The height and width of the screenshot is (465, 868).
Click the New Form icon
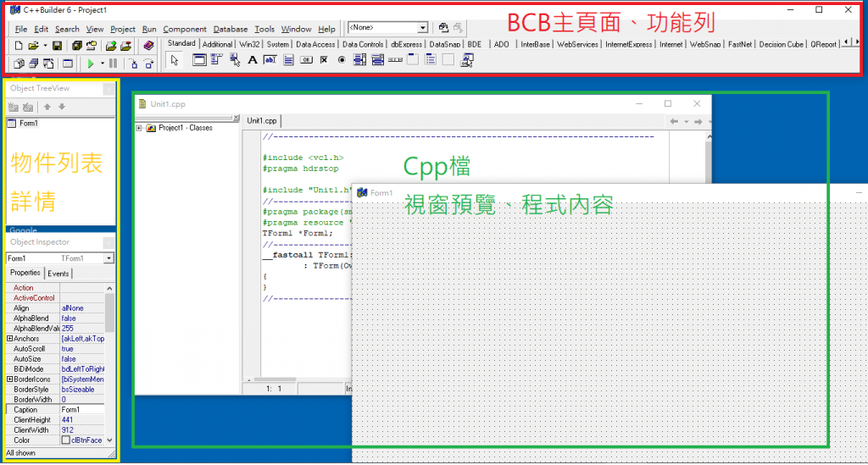coord(68,64)
